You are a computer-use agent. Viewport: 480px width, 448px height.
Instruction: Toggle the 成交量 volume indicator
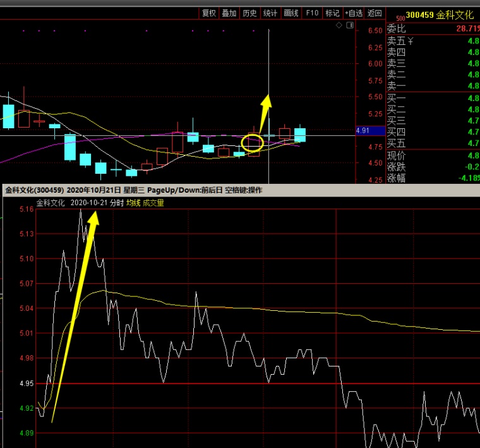click(153, 203)
